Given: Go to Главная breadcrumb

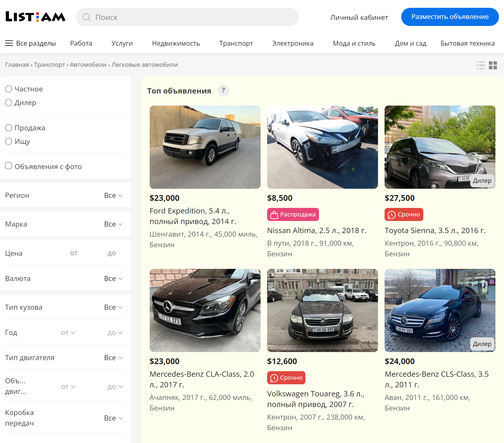Looking at the screenshot, I should tap(17, 65).
